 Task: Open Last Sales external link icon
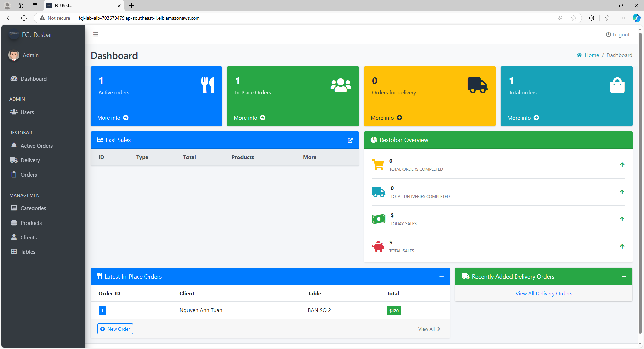click(x=350, y=140)
